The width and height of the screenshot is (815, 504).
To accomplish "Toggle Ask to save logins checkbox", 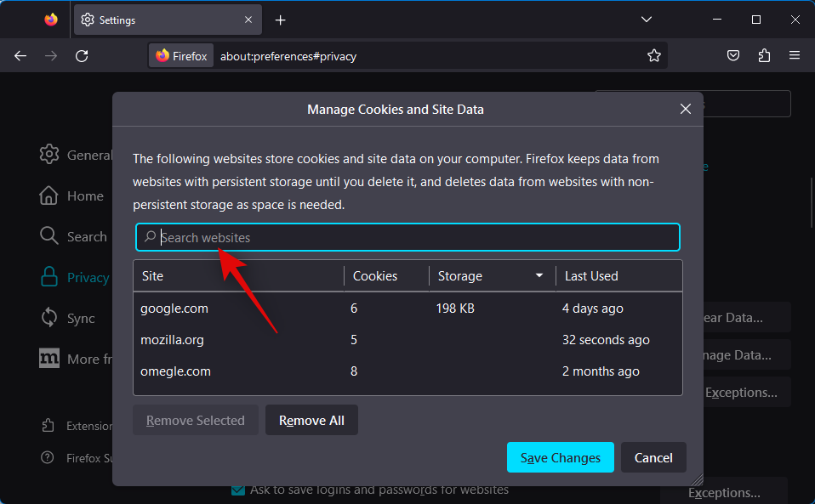I will tap(238, 490).
